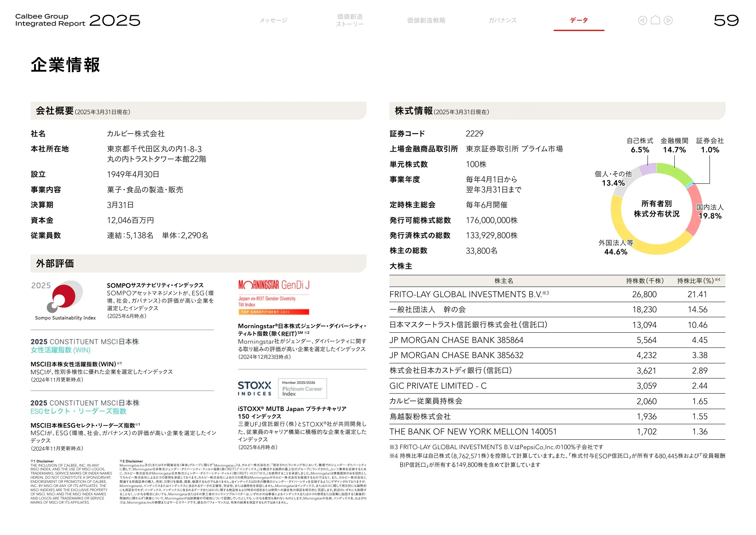The image size is (756, 535).
Task: Click the 会社概要 section header
Action: click(x=198, y=111)
